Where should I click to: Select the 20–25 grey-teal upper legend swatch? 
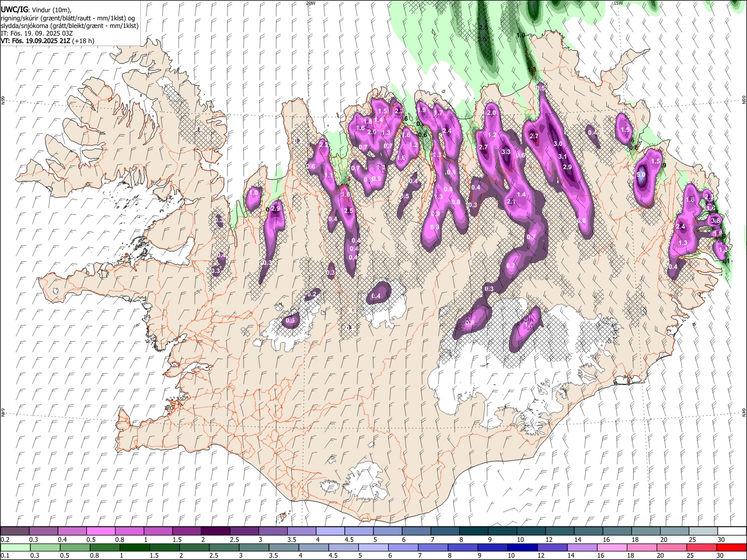click(x=674, y=531)
